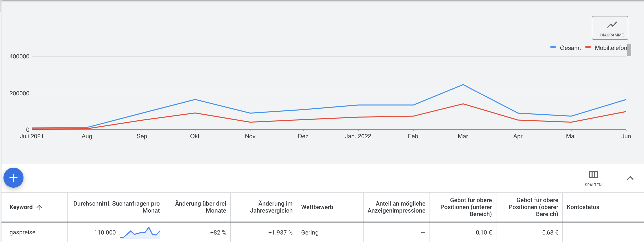Click the Kontostatus column header

pos(583,207)
